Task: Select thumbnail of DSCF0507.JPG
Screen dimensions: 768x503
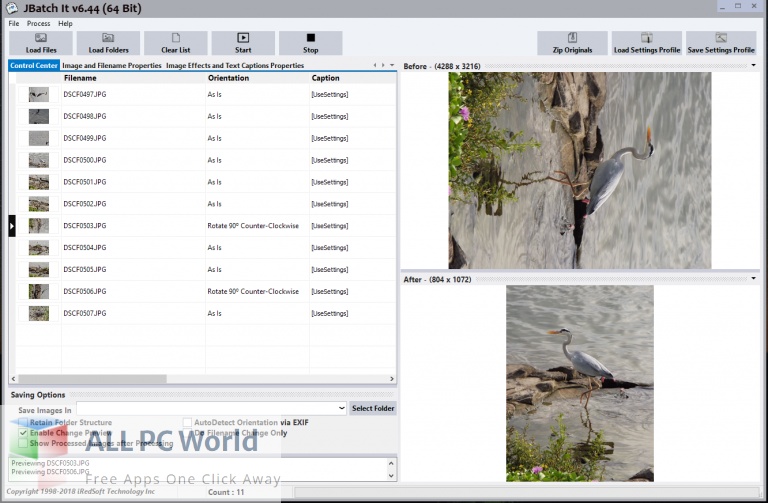Action: click(x=39, y=313)
